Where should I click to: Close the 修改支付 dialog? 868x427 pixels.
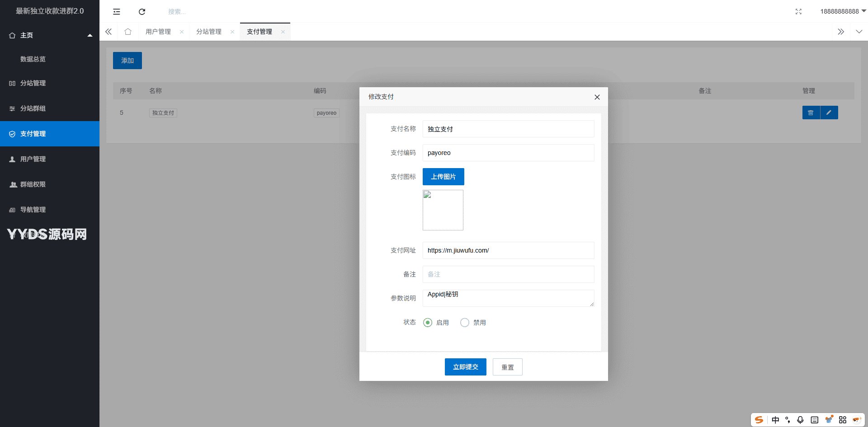pyautogui.click(x=597, y=97)
